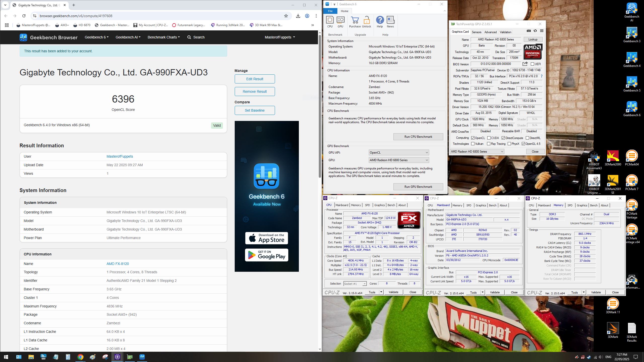Viewport: 644px width, 362px height.
Task: Click the bus interface question mark in GPU-Z
Action: coord(541,76)
